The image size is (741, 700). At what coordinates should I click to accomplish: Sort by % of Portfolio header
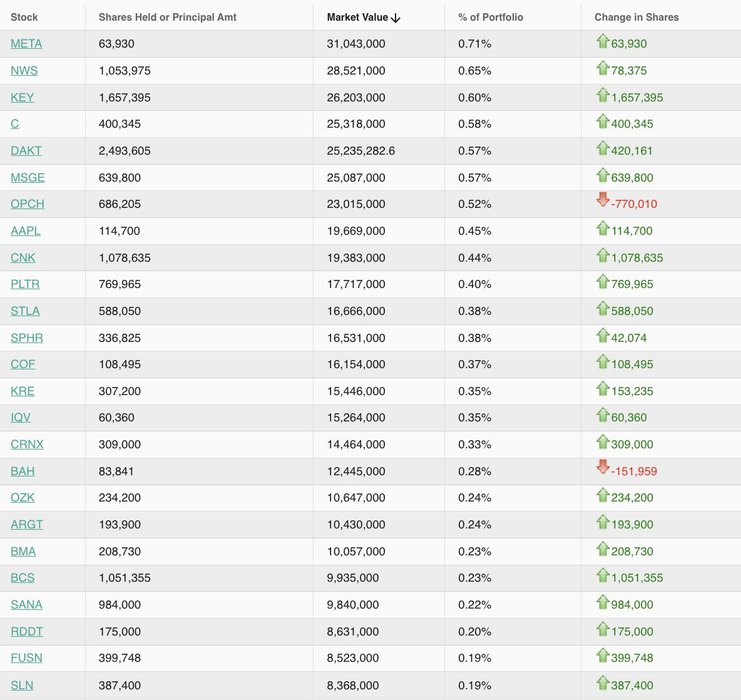pyautogui.click(x=491, y=17)
